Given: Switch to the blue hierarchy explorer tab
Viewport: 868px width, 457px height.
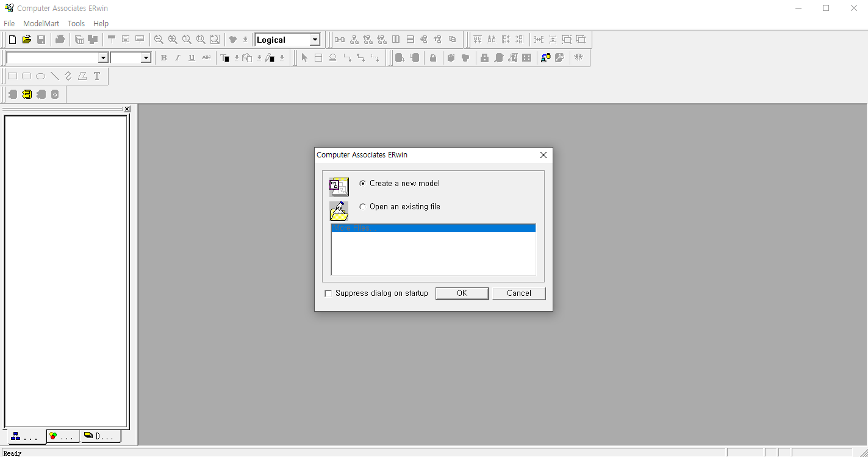Looking at the screenshot, I should pos(26,436).
